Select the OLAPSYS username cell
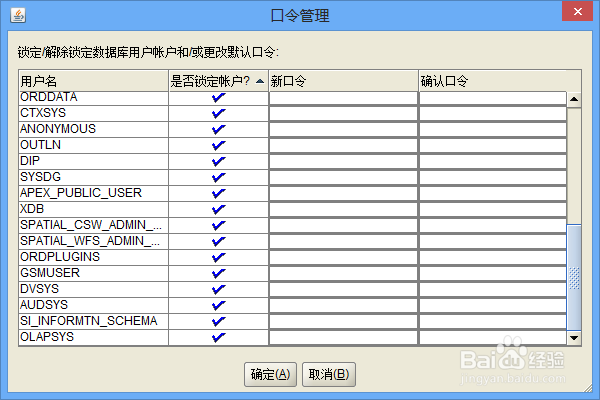Image resolution: width=600 pixels, height=400 pixels. [x=93, y=337]
